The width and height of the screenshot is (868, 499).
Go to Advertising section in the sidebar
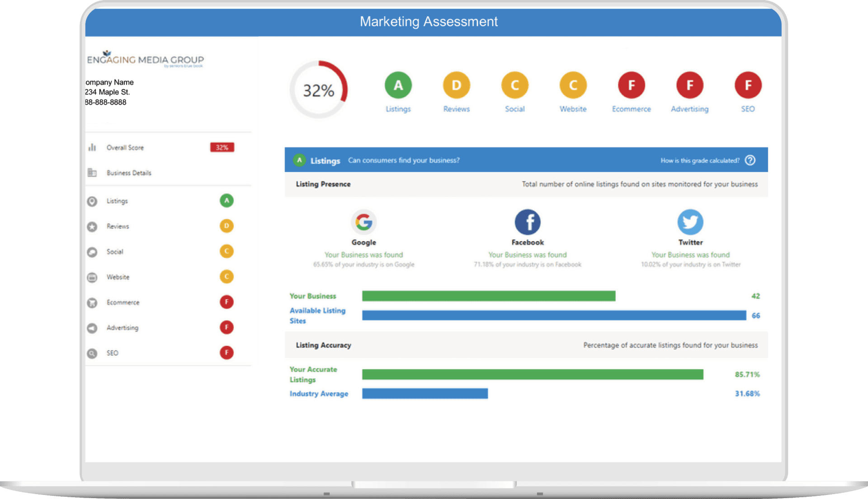122,328
